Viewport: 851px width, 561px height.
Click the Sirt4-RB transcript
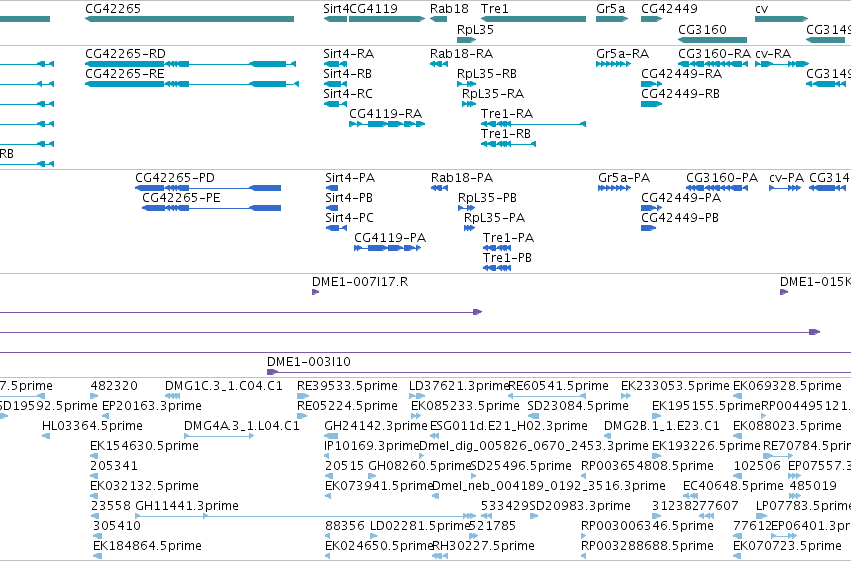point(335,84)
